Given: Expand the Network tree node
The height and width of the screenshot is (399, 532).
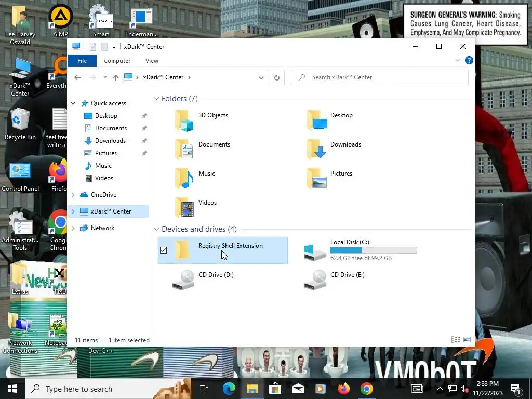Looking at the screenshot, I should 73,228.
